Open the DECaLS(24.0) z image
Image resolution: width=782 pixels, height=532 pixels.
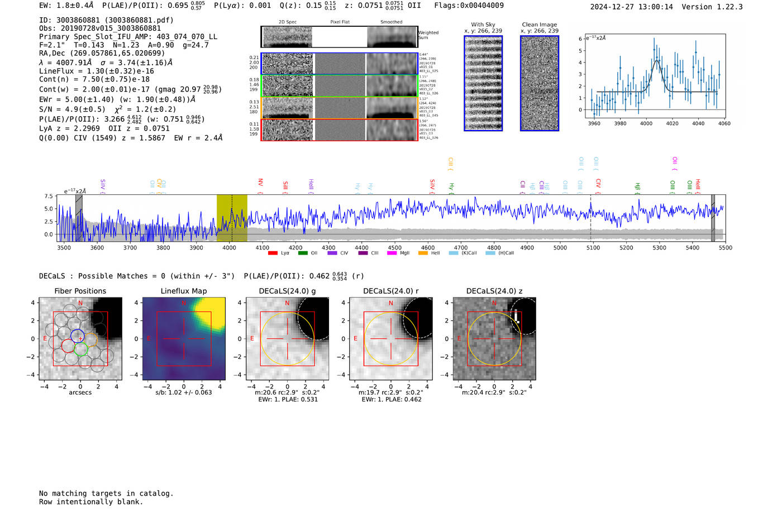pos(494,339)
